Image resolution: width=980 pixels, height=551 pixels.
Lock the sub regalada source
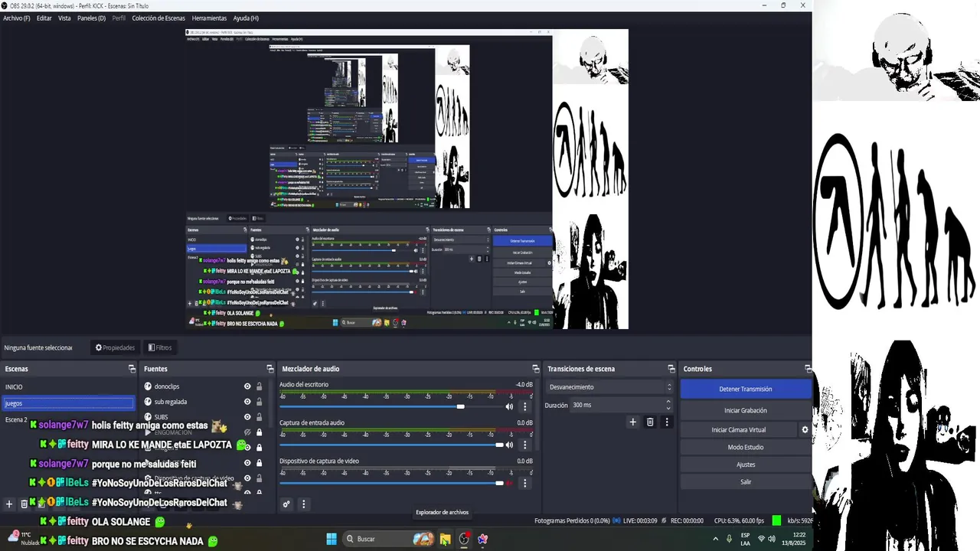click(260, 402)
